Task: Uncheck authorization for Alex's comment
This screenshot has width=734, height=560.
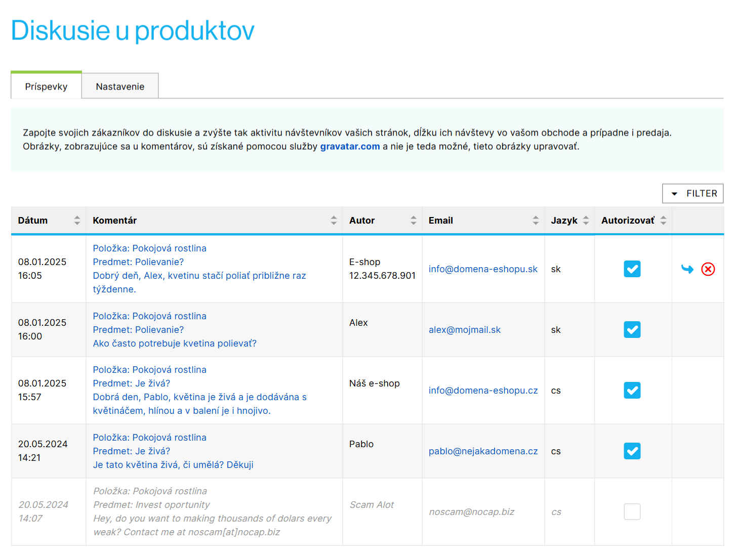Action: click(632, 329)
